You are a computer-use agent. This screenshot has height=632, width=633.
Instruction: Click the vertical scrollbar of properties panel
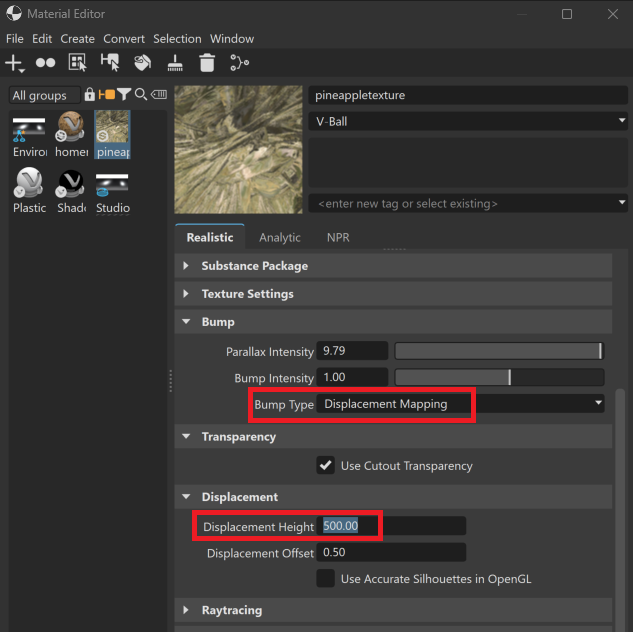(620, 509)
